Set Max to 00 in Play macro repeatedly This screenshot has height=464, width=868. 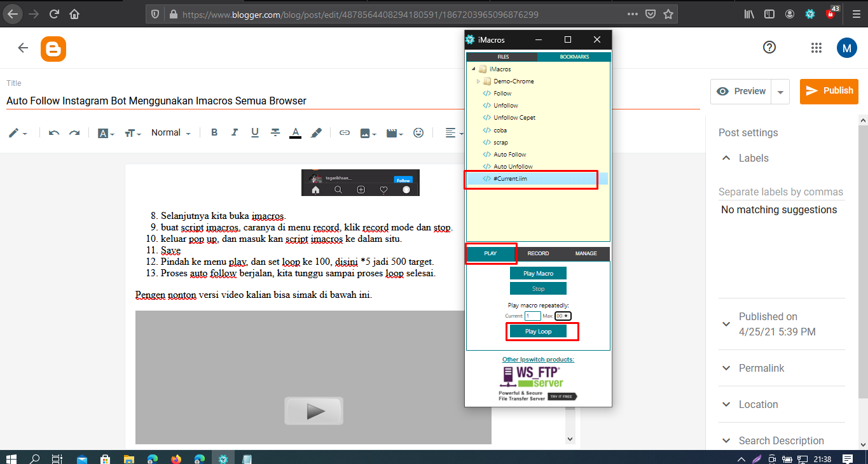[562, 316]
